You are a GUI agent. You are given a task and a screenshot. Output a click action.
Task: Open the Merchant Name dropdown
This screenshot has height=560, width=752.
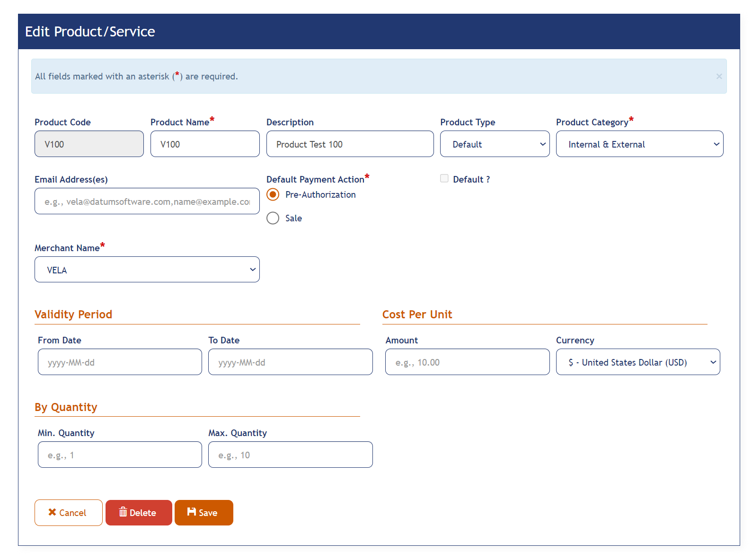147,270
